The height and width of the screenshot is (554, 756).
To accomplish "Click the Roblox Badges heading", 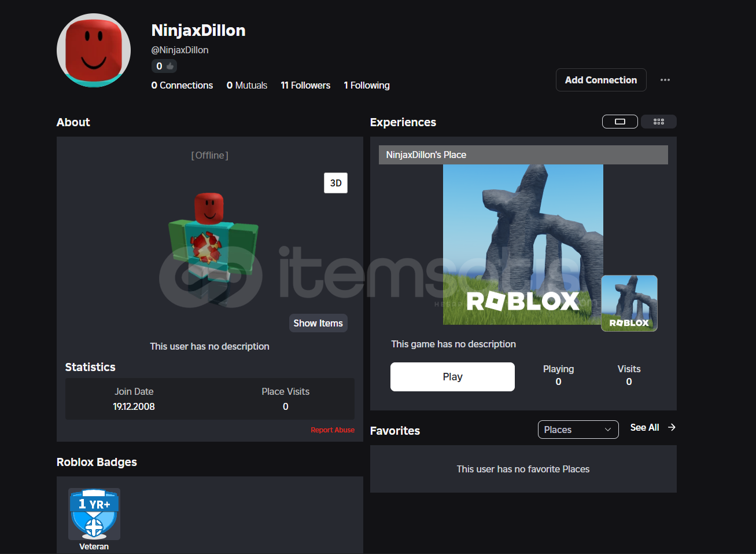I will tap(97, 462).
